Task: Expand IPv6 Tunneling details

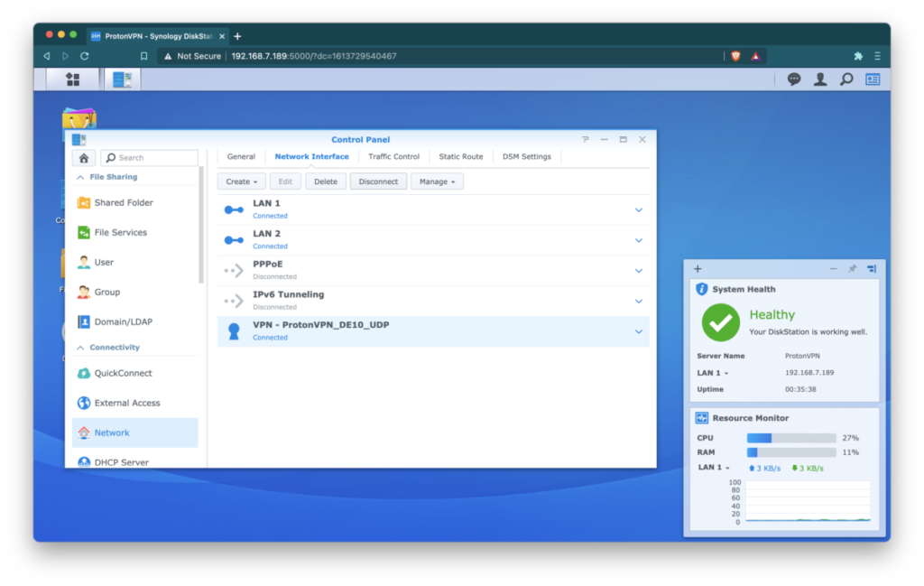Action: [x=639, y=302]
